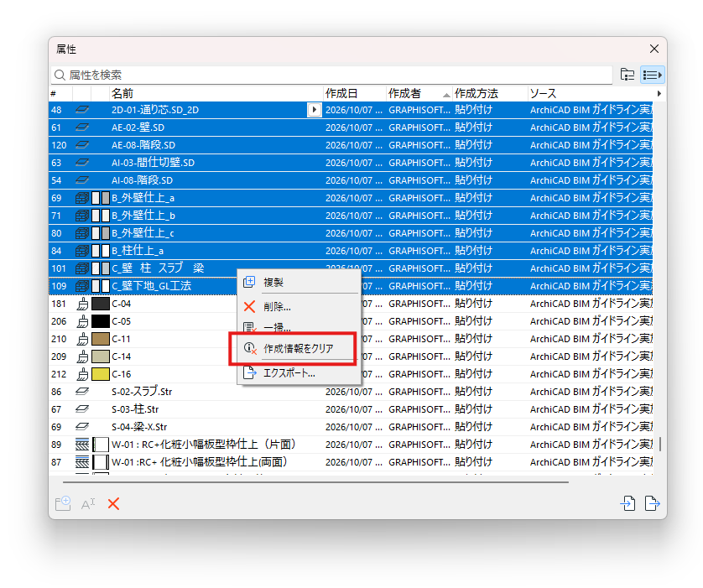Image resolution: width=703 pixels, height=588 pixels.
Task: Choose 削除... from the context menu
Action: (x=299, y=306)
